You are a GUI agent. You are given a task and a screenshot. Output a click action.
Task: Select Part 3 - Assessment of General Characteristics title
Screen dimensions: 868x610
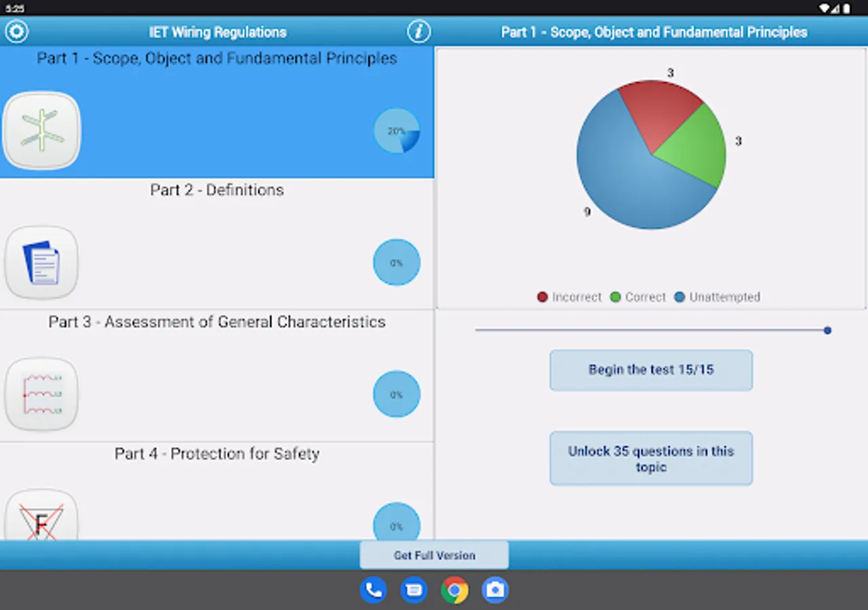[217, 322]
